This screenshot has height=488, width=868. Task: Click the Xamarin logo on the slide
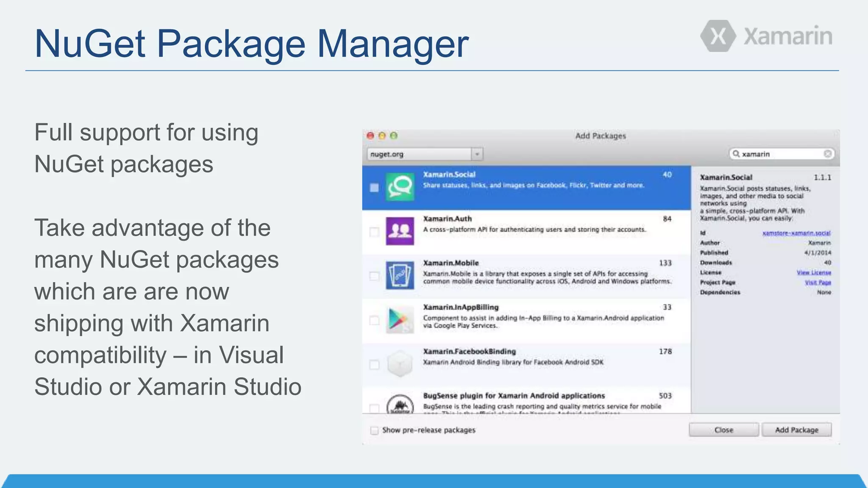(766, 36)
